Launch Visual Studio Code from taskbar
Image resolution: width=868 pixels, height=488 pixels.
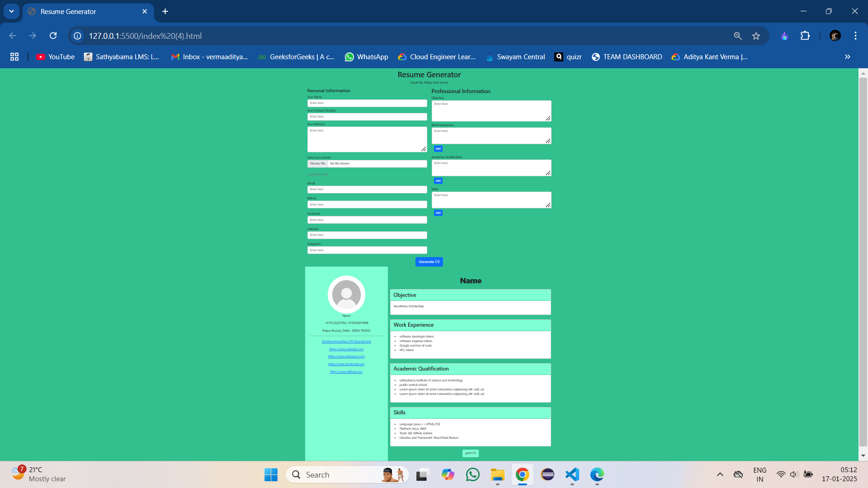click(x=572, y=474)
